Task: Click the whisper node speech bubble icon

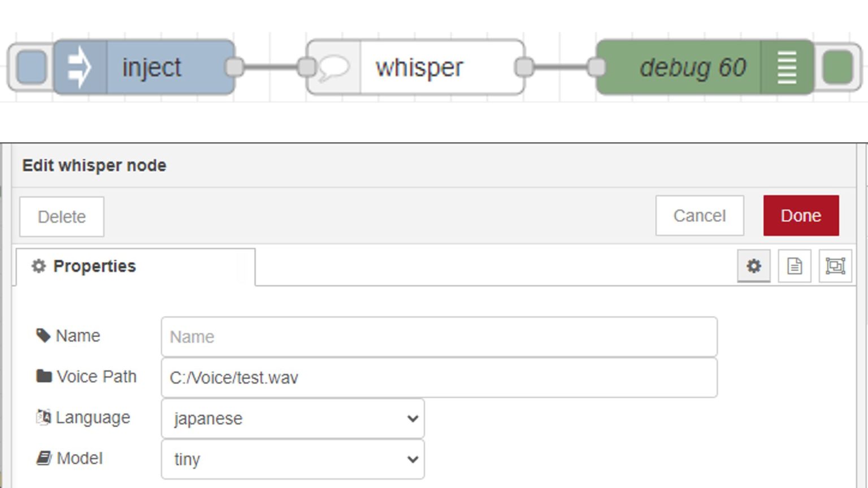Action: (x=333, y=67)
